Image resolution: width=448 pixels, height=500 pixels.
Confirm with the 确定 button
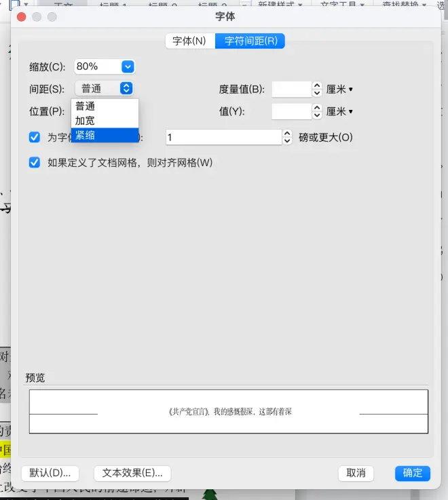[x=413, y=473]
